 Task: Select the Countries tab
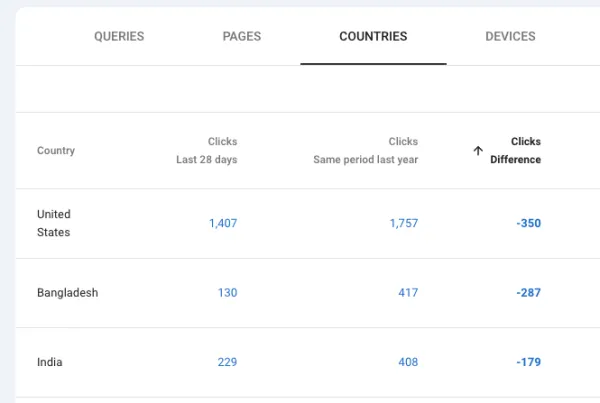373,36
